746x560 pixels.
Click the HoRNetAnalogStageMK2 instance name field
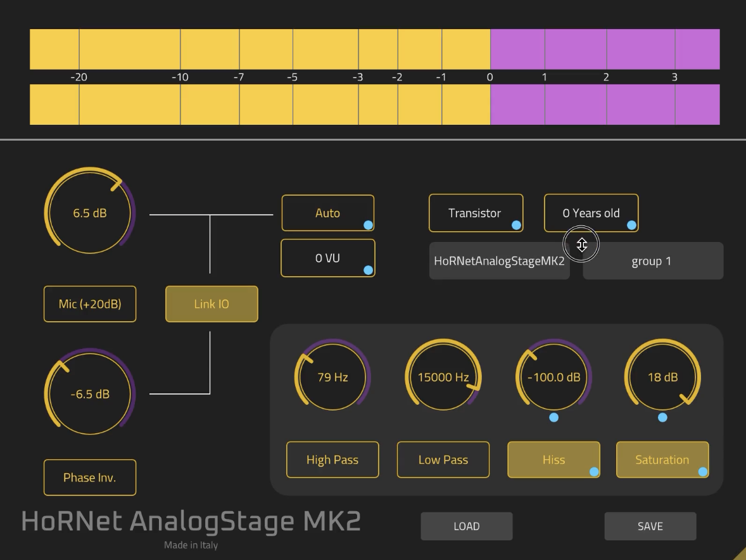pyautogui.click(x=500, y=261)
